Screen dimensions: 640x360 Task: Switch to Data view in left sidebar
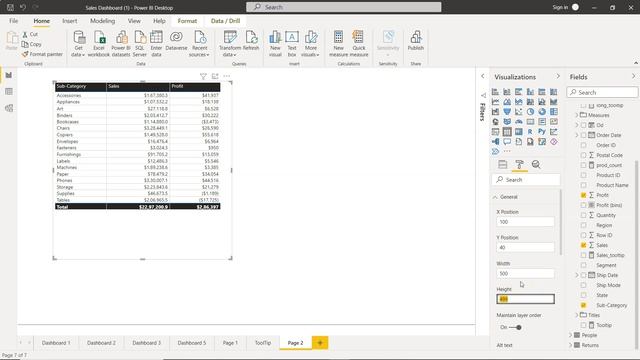click(9, 92)
